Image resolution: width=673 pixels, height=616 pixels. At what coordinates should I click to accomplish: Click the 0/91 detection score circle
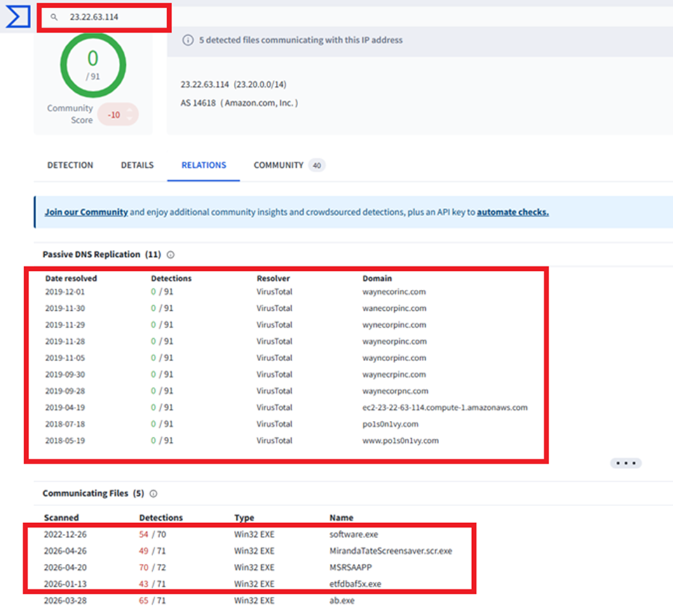(93, 65)
